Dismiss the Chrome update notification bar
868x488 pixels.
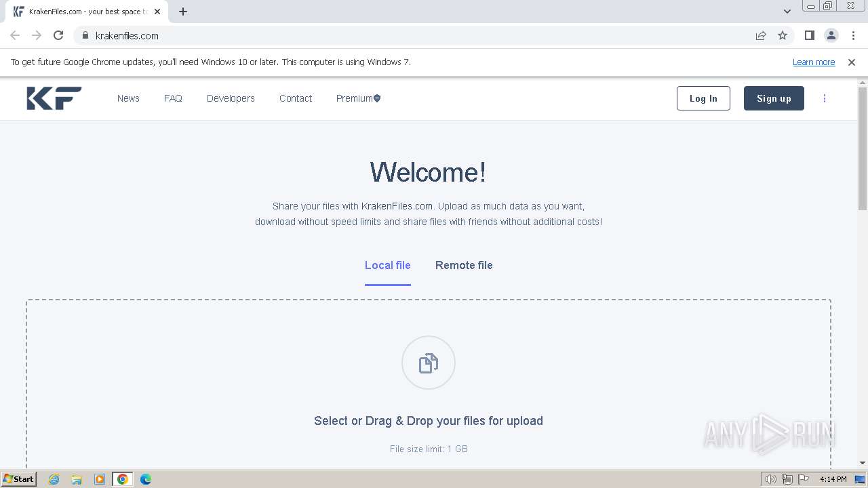coord(852,62)
